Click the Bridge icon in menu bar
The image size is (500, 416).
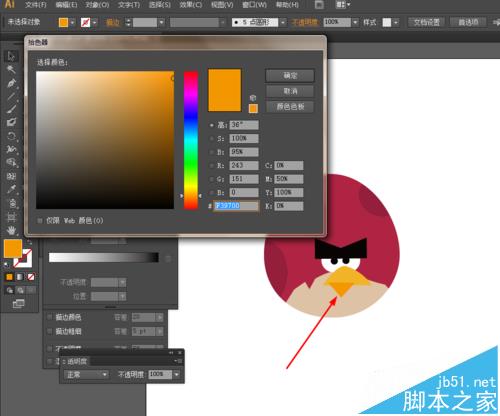pyautogui.click(x=319, y=5)
